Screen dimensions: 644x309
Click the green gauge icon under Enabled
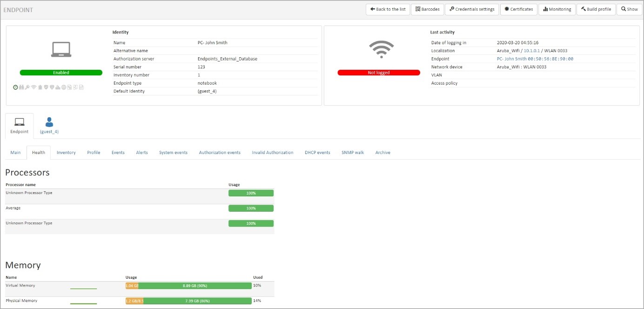tap(15, 87)
